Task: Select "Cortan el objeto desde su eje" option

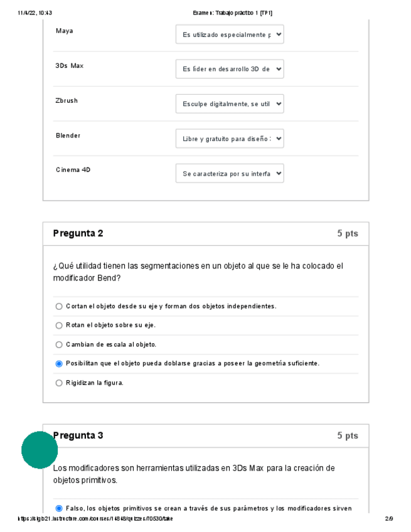Action: [59, 306]
